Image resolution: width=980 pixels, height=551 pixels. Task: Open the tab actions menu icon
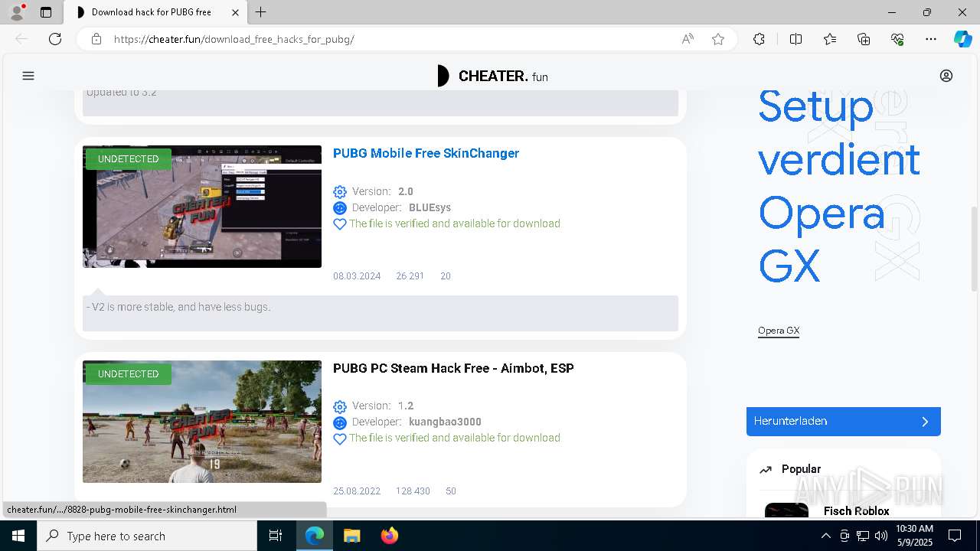[46, 12]
